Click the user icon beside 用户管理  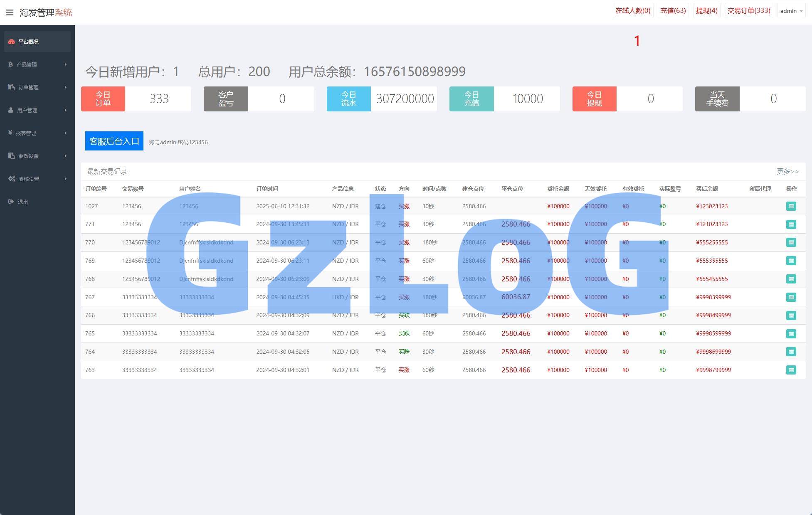[x=11, y=110]
